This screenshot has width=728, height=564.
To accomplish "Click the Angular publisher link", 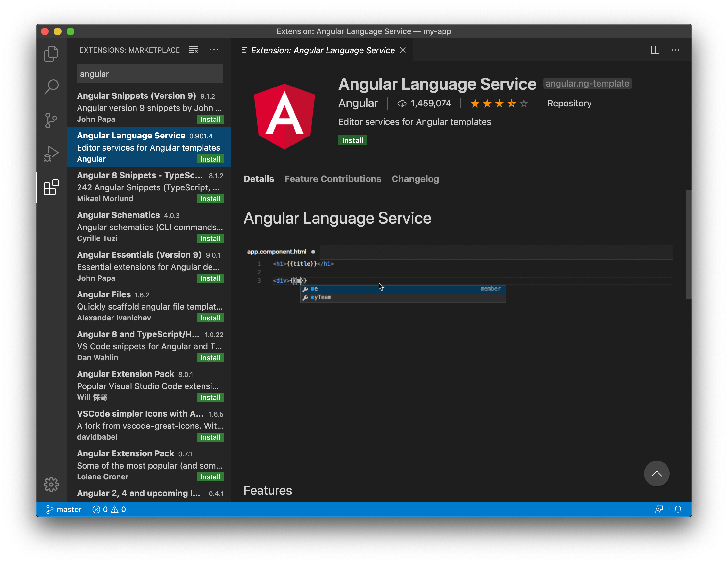I will pos(358,103).
